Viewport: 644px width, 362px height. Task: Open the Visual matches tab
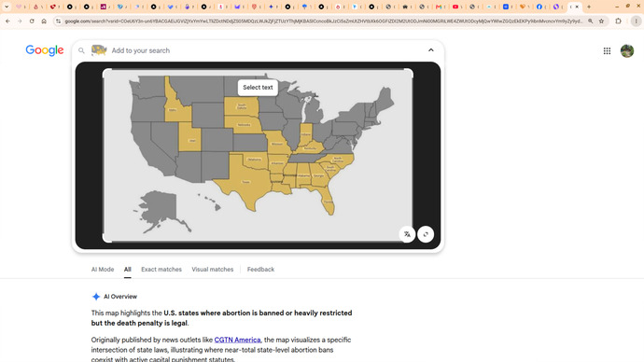[x=213, y=270]
